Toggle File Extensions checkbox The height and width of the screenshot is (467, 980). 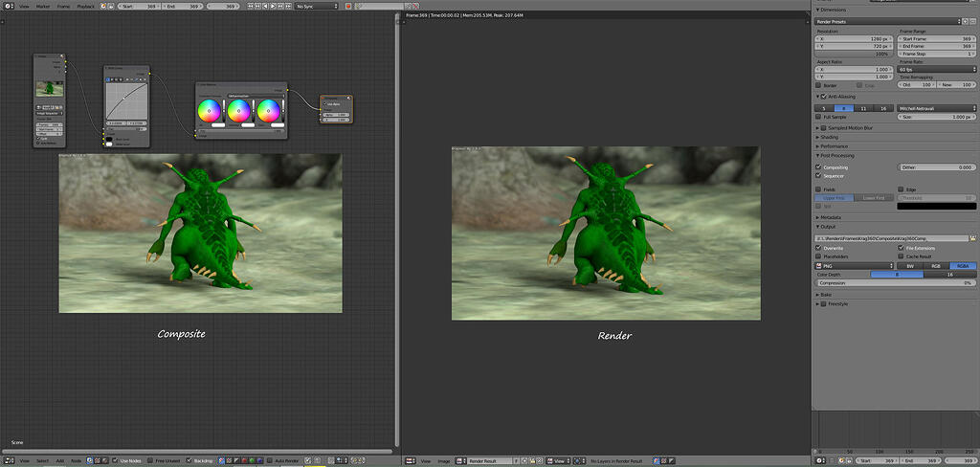[901, 248]
